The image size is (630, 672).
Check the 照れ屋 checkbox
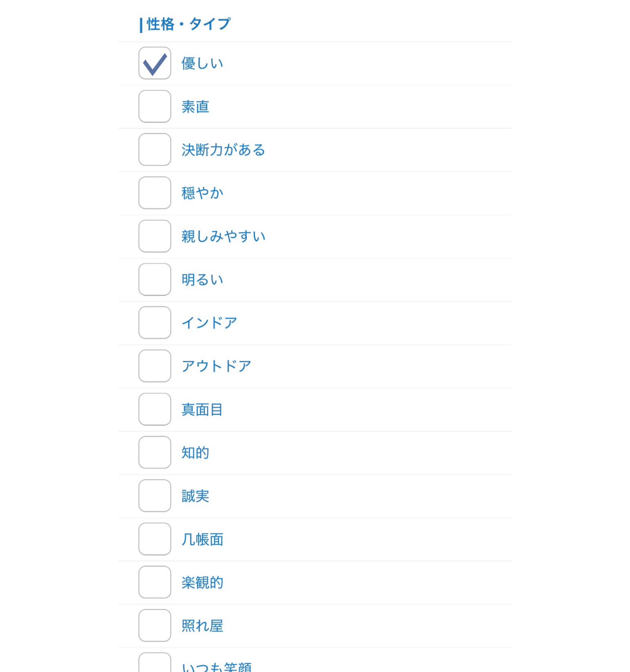tap(155, 626)
